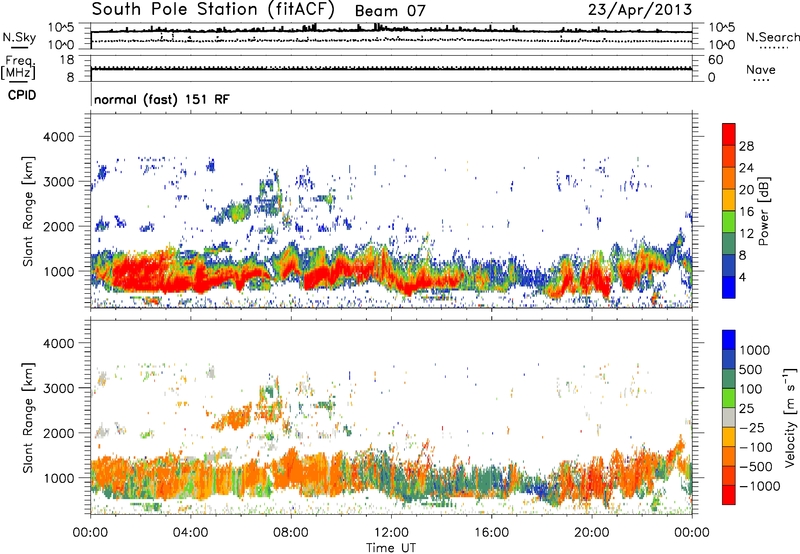The image size is (800, 554).
Task: Select '3000' tick in the power panel
Action: tap(58, 182)
